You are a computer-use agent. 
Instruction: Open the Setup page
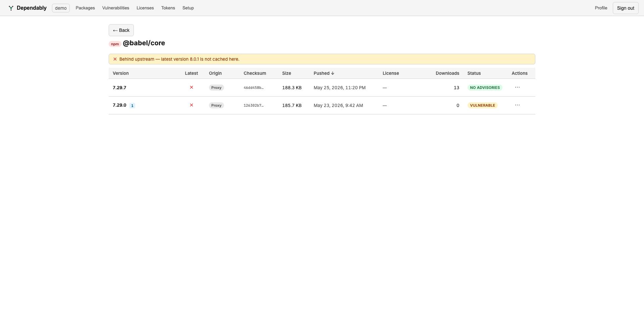click(x=188, y=8)
